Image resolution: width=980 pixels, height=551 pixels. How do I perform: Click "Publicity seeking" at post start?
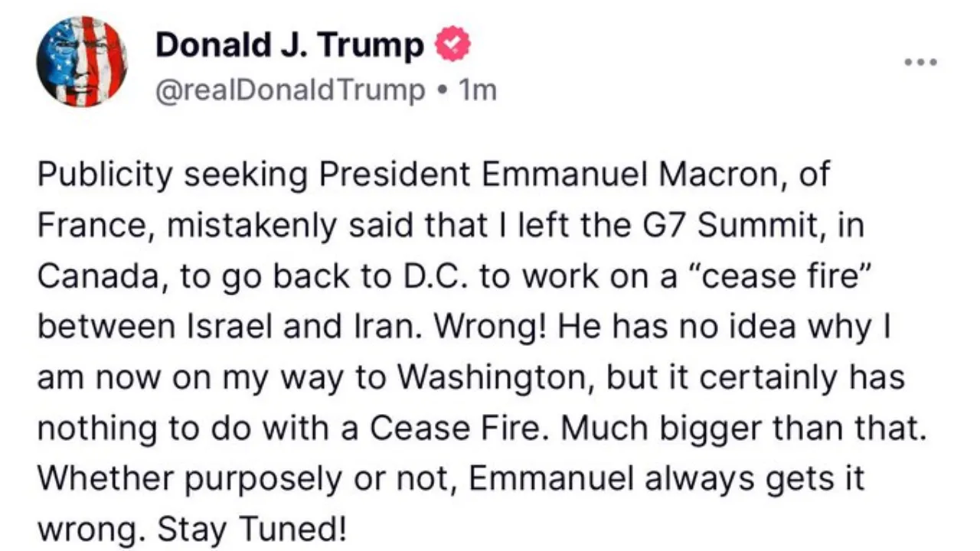(172, 176)
